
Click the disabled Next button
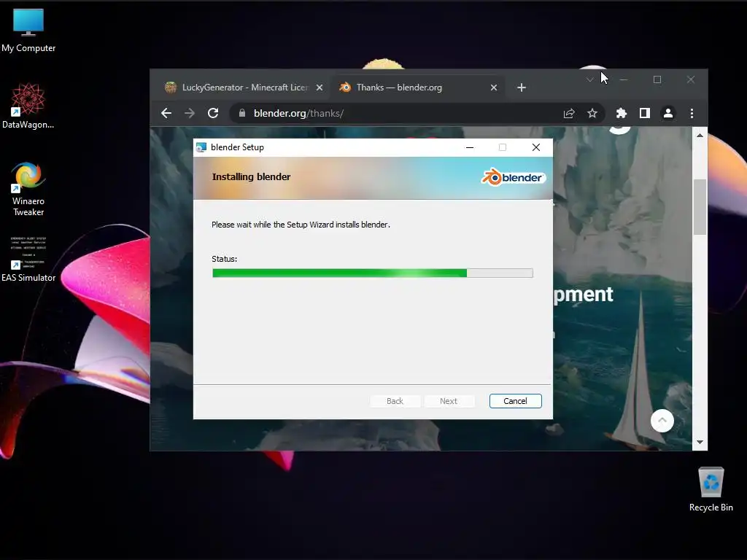449,401
